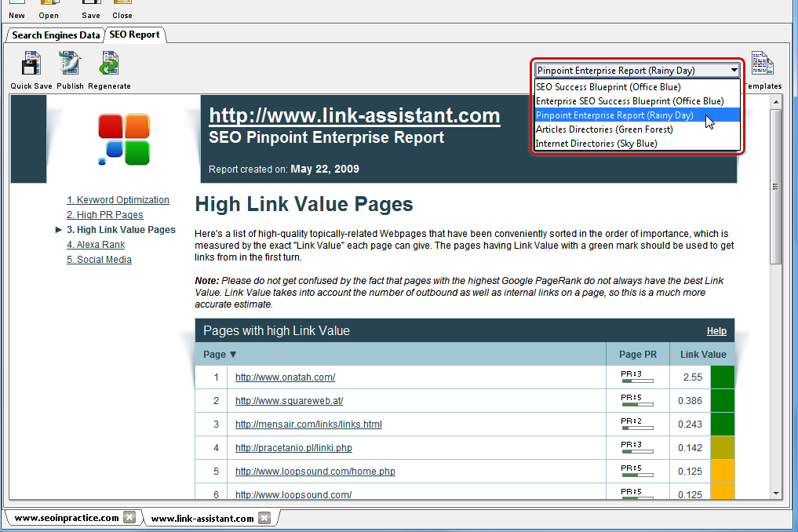Switch to Search Engines Data tab
This screenshot has width=798, height=532.
pyautogui.click(x=56, y=35)
